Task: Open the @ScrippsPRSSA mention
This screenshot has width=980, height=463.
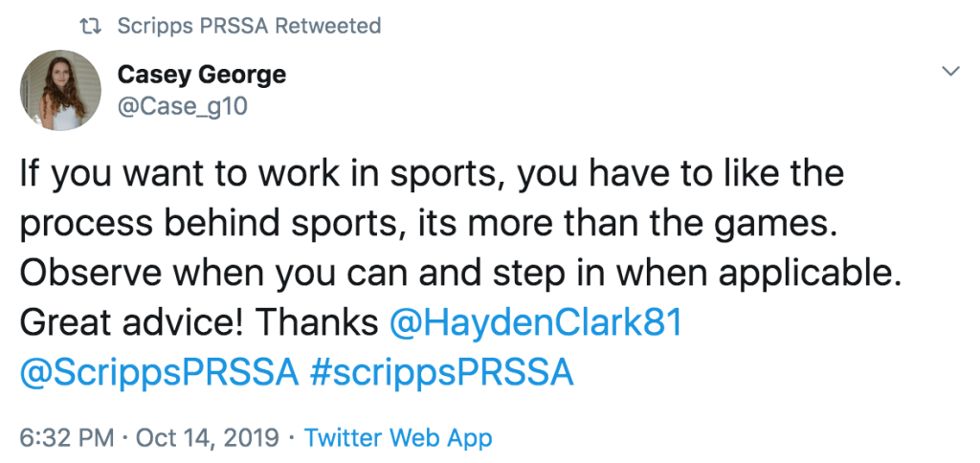Action: (x=159, y=372)
